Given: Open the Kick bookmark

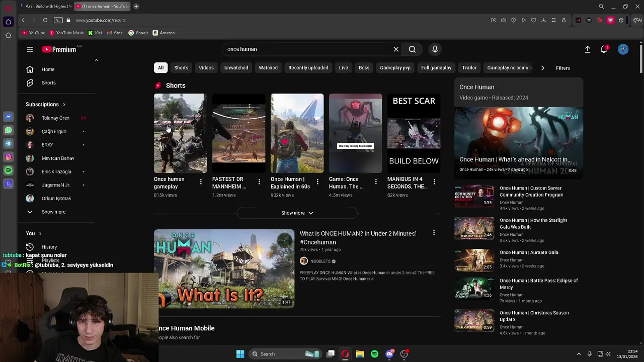Looking at the screenshot, I should click(x=95, y=33).
